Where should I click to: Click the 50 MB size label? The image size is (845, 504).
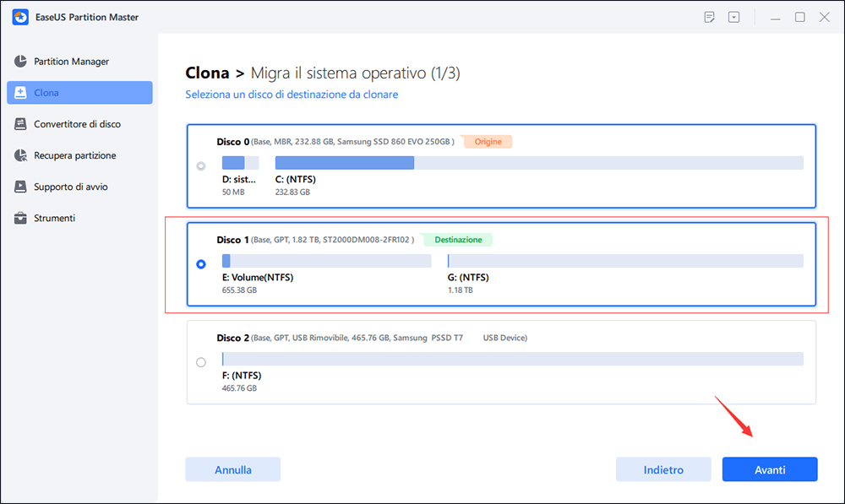click(233, 192)
